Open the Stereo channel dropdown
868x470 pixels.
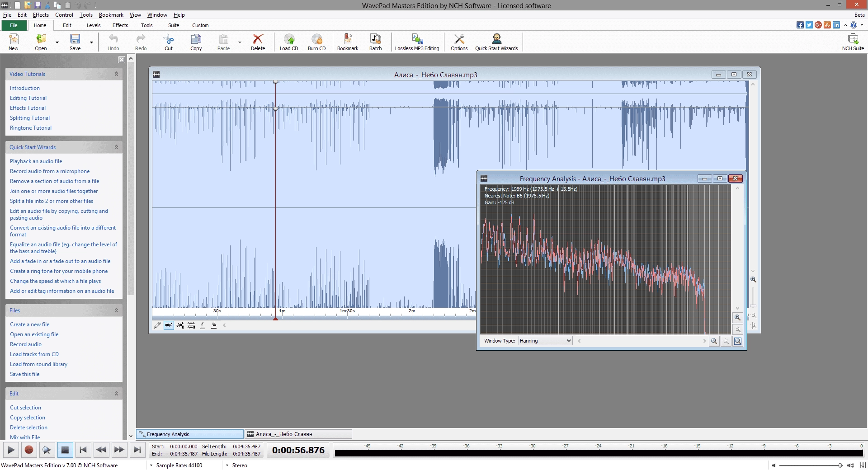click(x=236, y=465)
